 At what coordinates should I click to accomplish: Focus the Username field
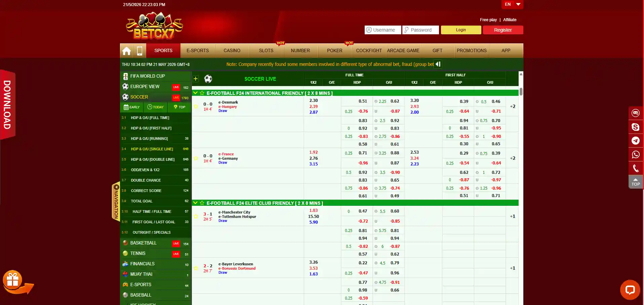(x=383, y=30)
